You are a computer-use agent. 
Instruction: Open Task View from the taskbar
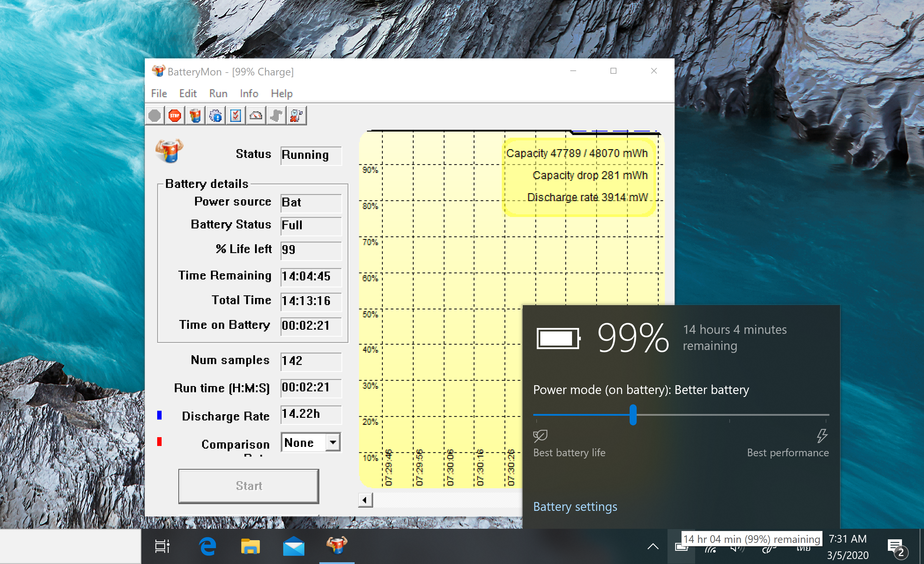162,546
